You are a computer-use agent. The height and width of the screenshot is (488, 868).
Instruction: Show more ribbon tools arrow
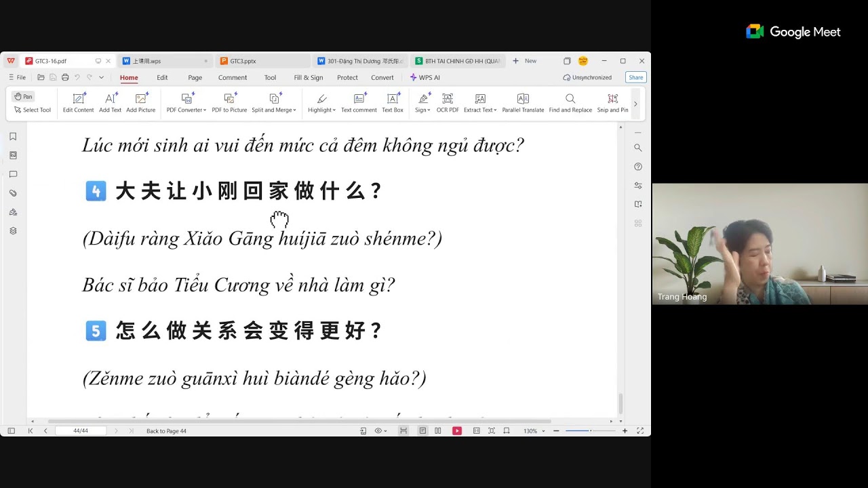pyautogui.click(x=635, y=104)
